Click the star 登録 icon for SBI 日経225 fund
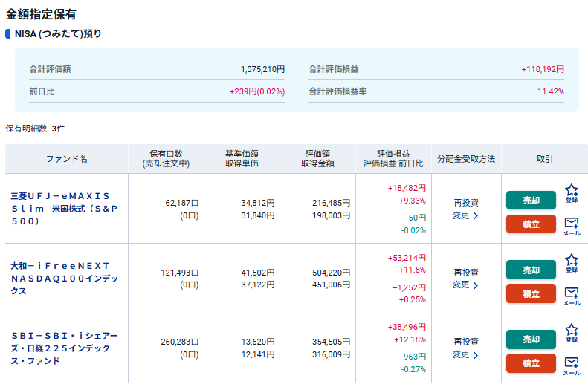Image resolution: width=588 pixels, height=390 pixels. click(571, 332)
